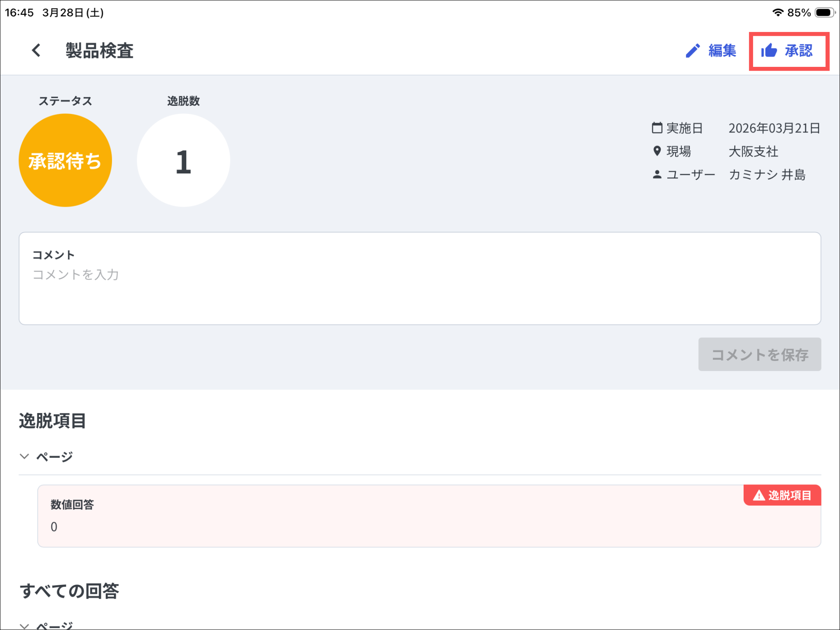This screenshot has width=840, height=630.
Task: Click the 逸脱数 count circle showing 1
Action: point(183,160)
